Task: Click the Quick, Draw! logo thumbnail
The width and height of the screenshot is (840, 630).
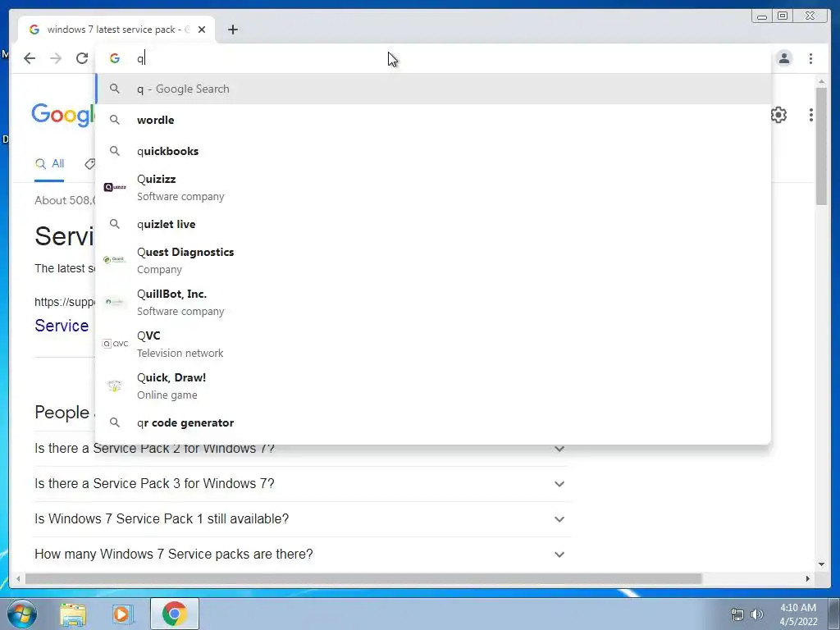Action: [x=115, y=386]
